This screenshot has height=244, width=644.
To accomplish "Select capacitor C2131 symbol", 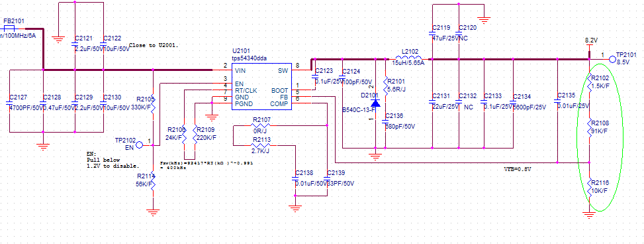I will (x=432, y=101).
